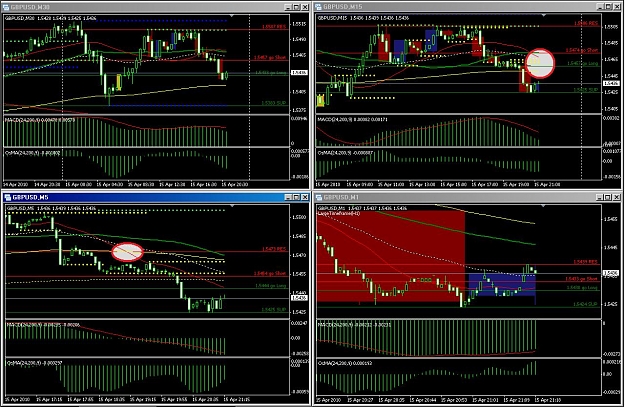Minimize the GBPUSD,M1 chart window
Viewport: 625px width, 407px height.
(x=600, y=197)
